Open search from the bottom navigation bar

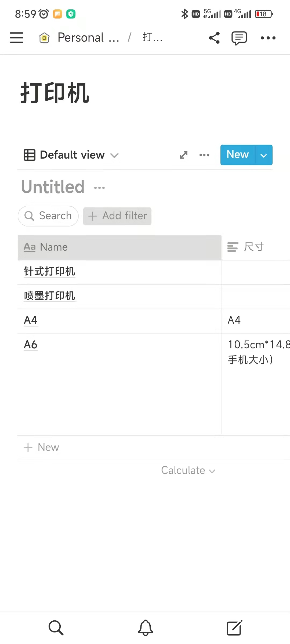tap(56, 627)
